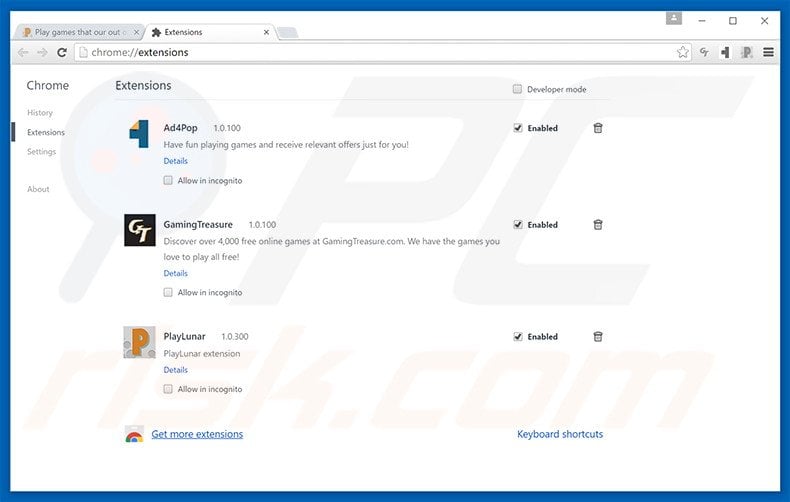Open the Chrome hamburger menu
This screenshot has height=502, width=790.
768,52
